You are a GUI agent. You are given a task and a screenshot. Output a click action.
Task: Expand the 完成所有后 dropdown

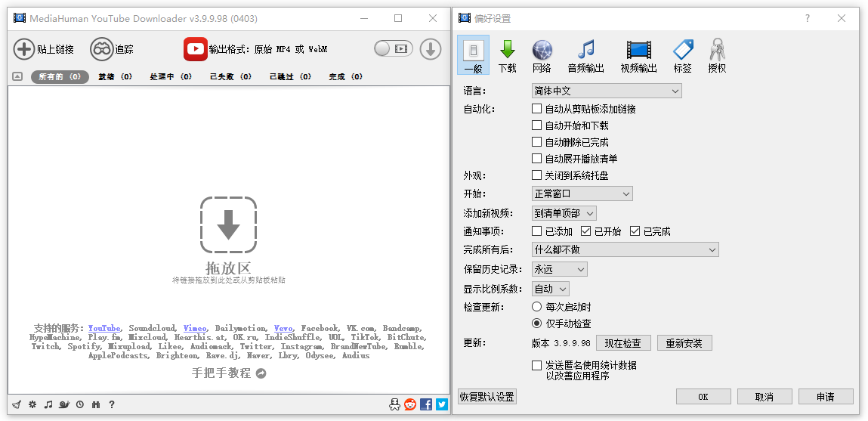click(x=625, y=249)
